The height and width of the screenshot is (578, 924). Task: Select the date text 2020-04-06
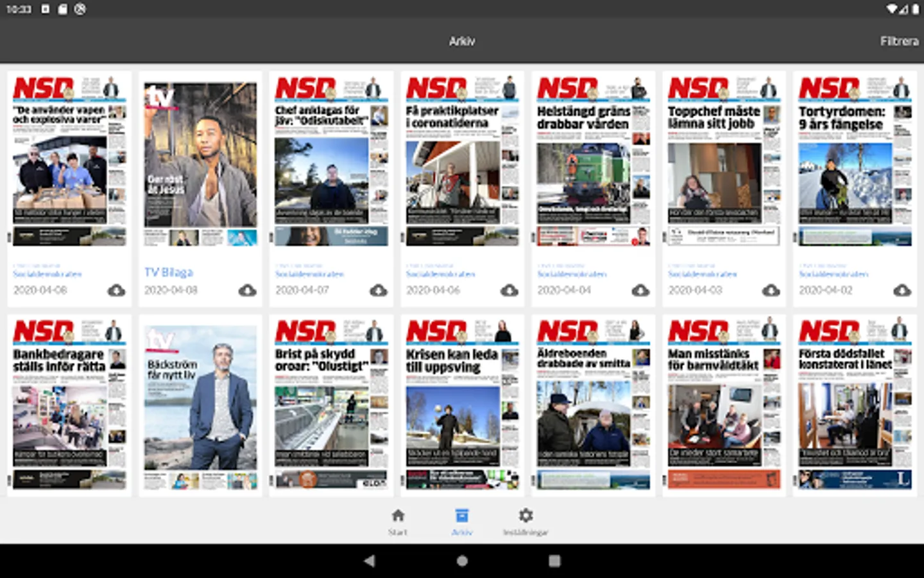point(433,290)
